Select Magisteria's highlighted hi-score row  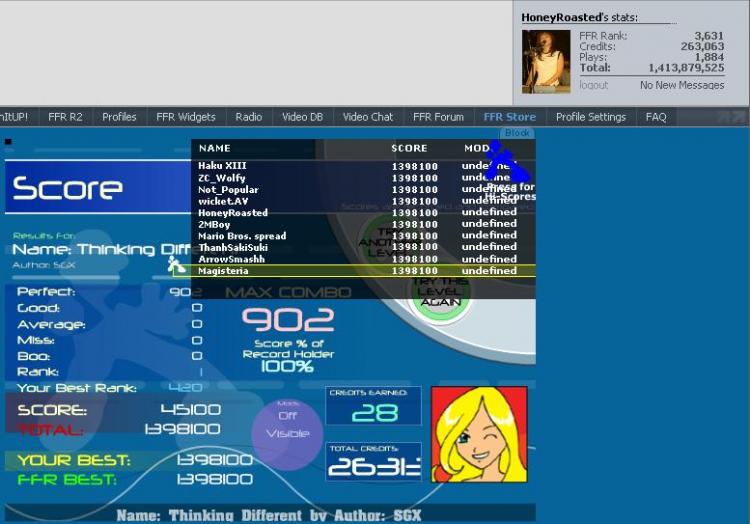(355, 271)
